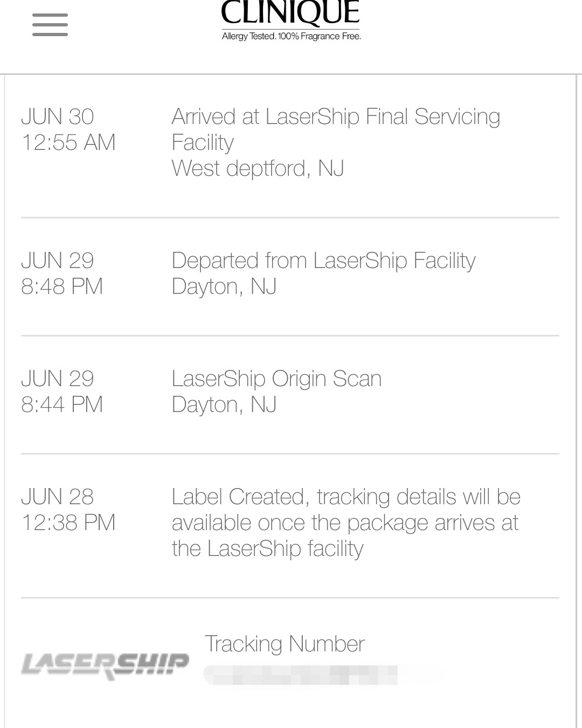
Task: Click the LaserShip carrier logo
Action: pyautogui.click(x=105, y=665)
